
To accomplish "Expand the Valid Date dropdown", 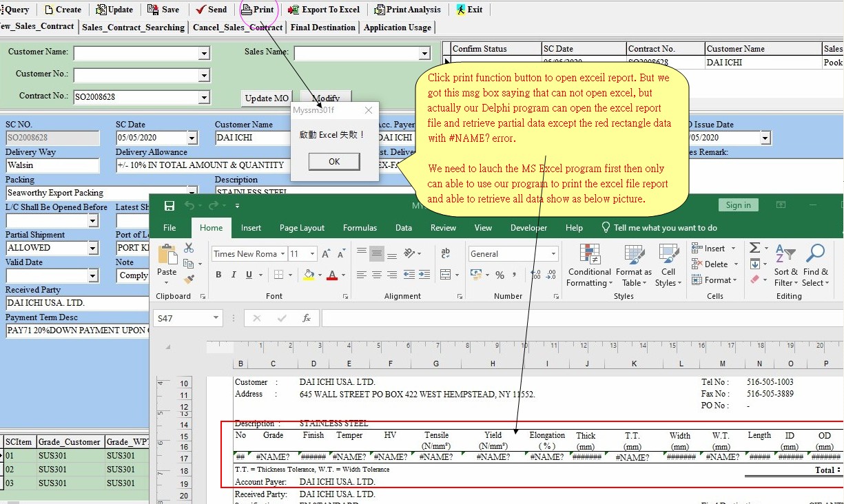I will [x=93, y=275].
